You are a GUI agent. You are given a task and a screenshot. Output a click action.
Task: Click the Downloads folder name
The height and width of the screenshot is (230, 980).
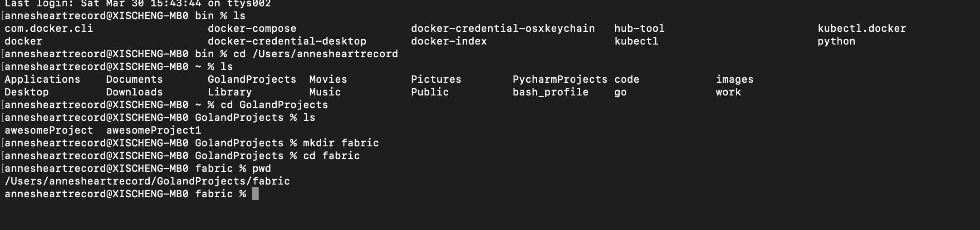134,92
